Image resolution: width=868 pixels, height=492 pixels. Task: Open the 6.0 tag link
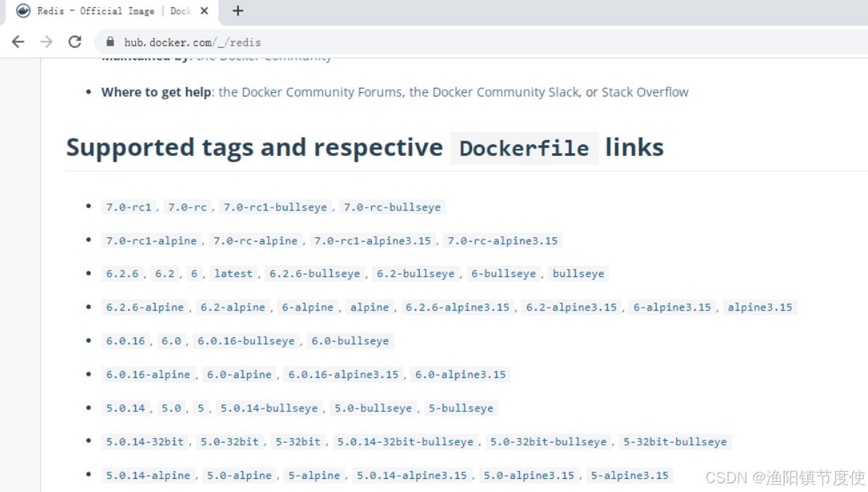pyautogui.click(x=171, y=341)
